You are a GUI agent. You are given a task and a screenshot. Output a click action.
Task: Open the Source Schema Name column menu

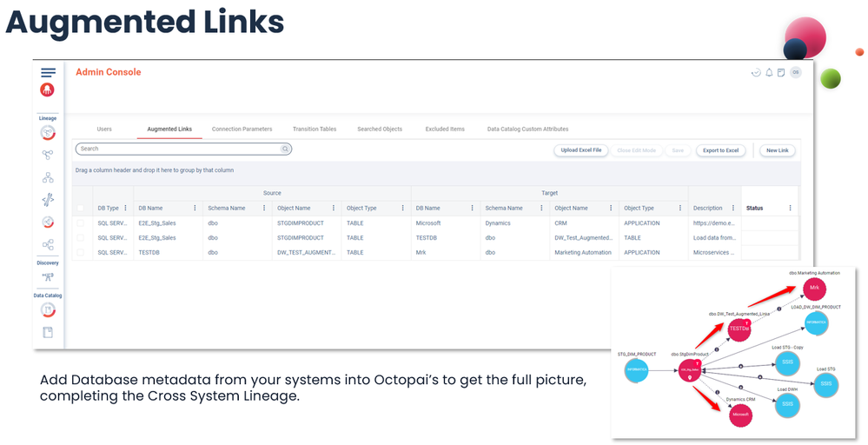click(264, 208)
